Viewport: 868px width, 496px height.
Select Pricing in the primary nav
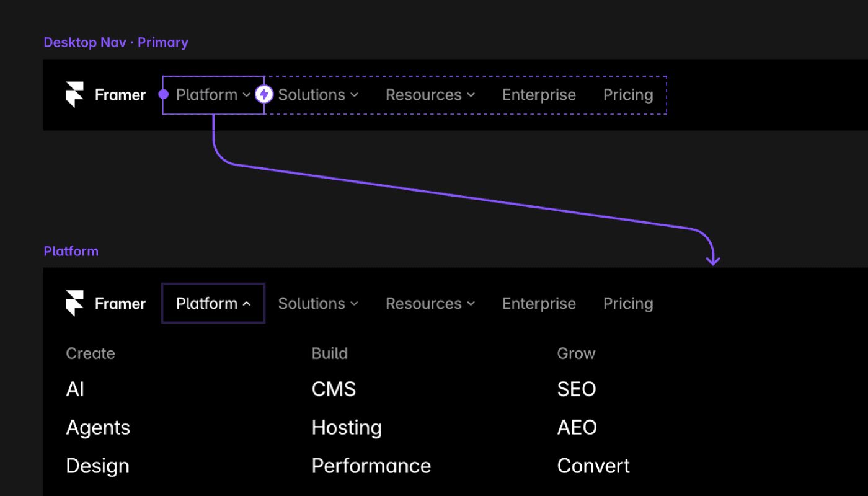click(628, 95)
